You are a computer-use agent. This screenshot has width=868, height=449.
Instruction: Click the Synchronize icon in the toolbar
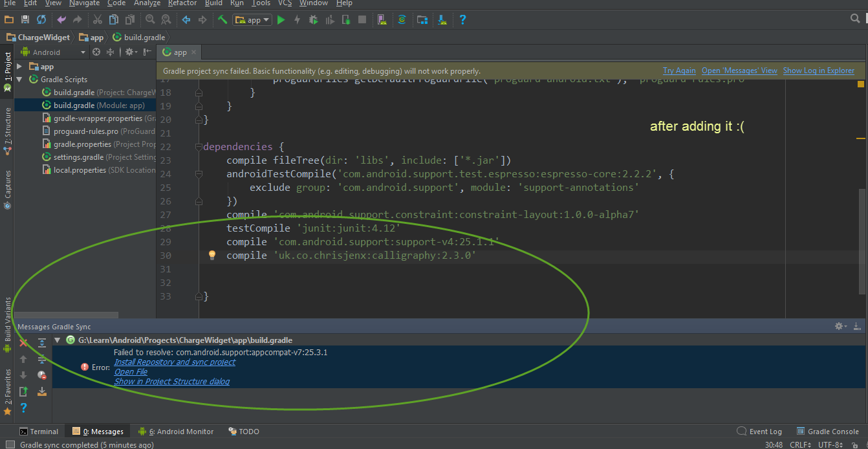(41, 20)
